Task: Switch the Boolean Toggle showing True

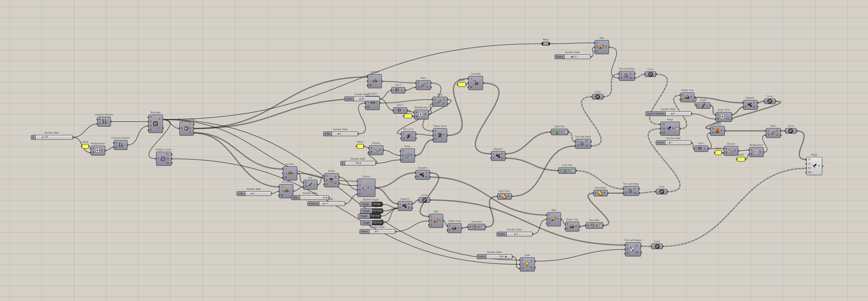Action: 376,204
